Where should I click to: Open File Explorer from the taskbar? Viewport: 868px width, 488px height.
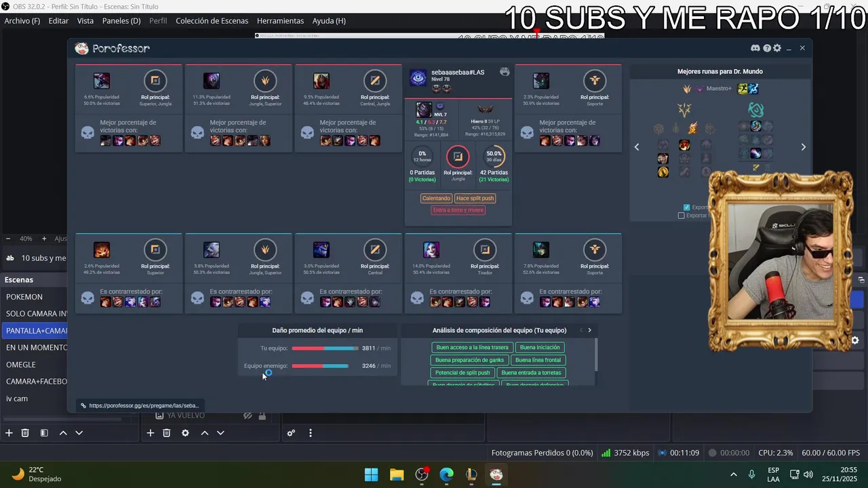pos(397,474)
